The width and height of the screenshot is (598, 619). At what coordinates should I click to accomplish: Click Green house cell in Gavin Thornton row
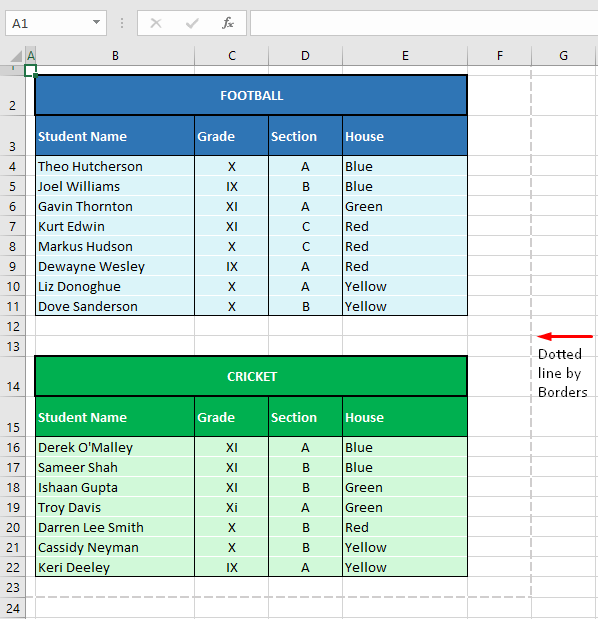405,206
